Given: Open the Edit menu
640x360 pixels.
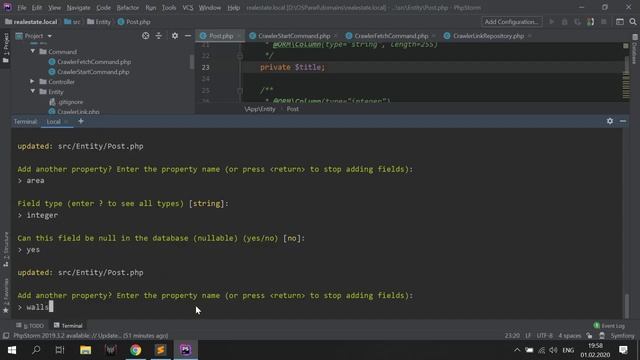Looking at the screenshot, I should [37, 7].
